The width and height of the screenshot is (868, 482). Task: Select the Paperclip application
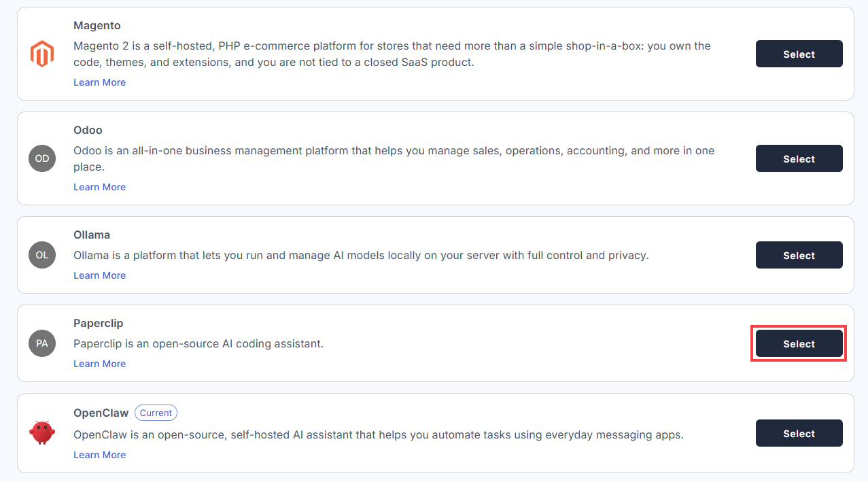799,343
